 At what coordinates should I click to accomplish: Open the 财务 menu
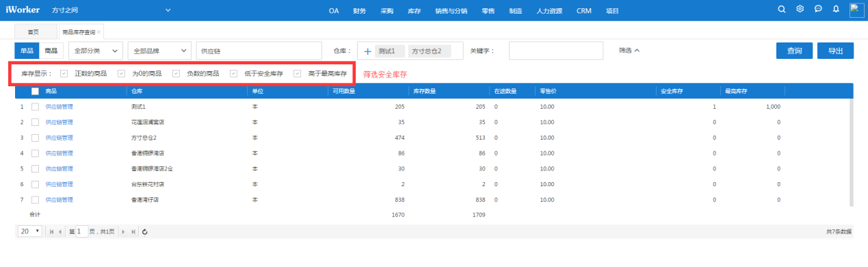(360, 11)
